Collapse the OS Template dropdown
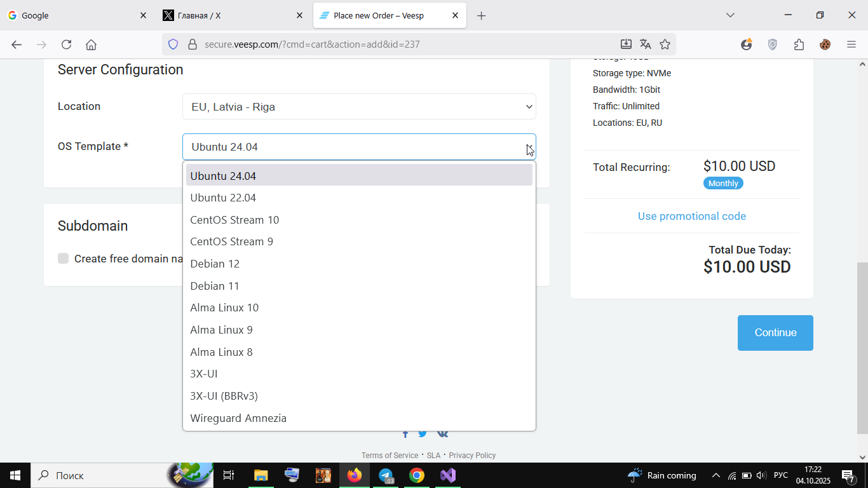This screenshot has height=488, width=868. pos(359,147)
